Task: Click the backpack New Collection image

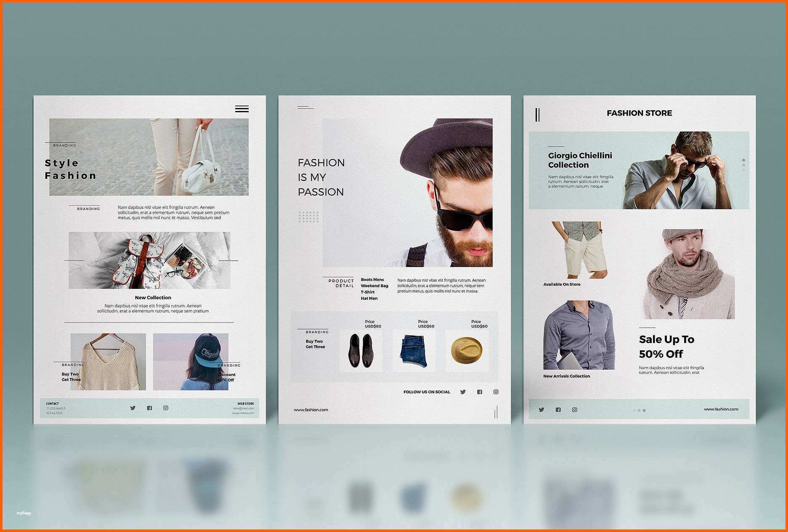Action: (x=149, y=260)
